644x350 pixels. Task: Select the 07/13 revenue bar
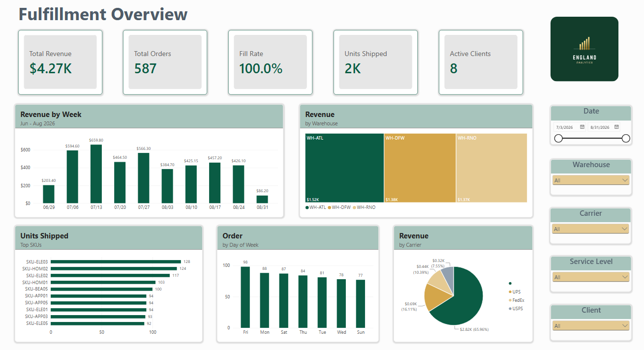coord(96,174)
